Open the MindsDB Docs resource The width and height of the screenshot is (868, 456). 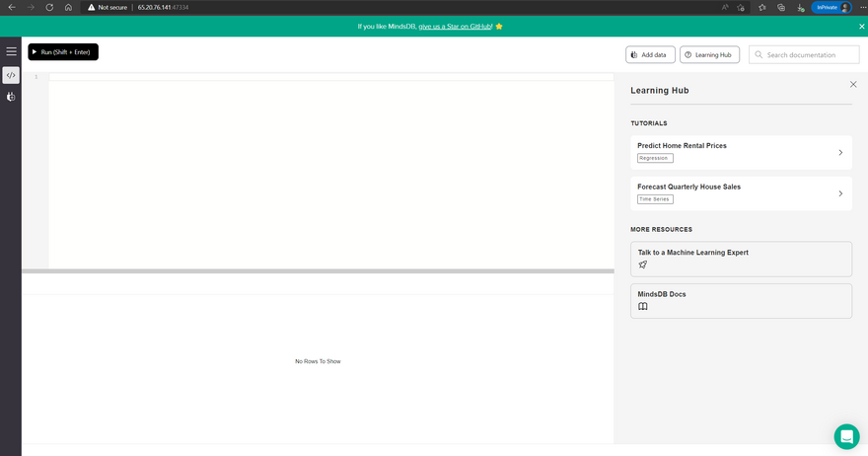pos(741,301)
